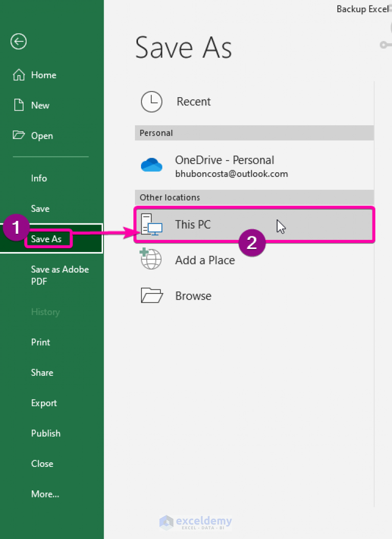Screen dimensions: 392x539
Task: Select Recent save location
Action: pos(254,102)
